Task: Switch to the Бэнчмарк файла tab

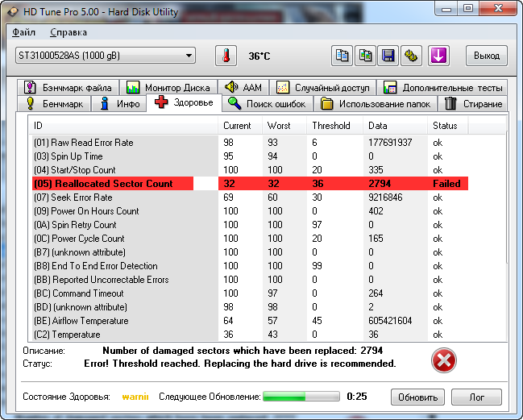Action: tap(68, 87)
